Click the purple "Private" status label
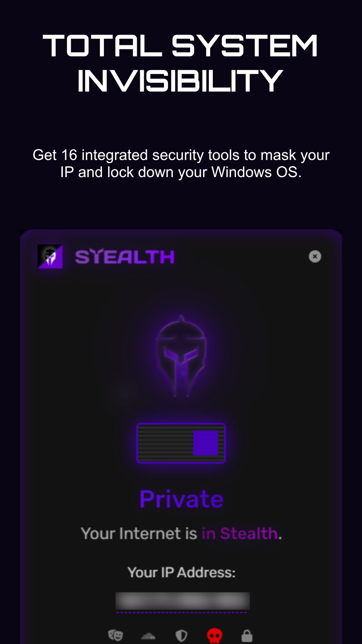The height and width of the screenshot is (644, 362). (181, 499)
